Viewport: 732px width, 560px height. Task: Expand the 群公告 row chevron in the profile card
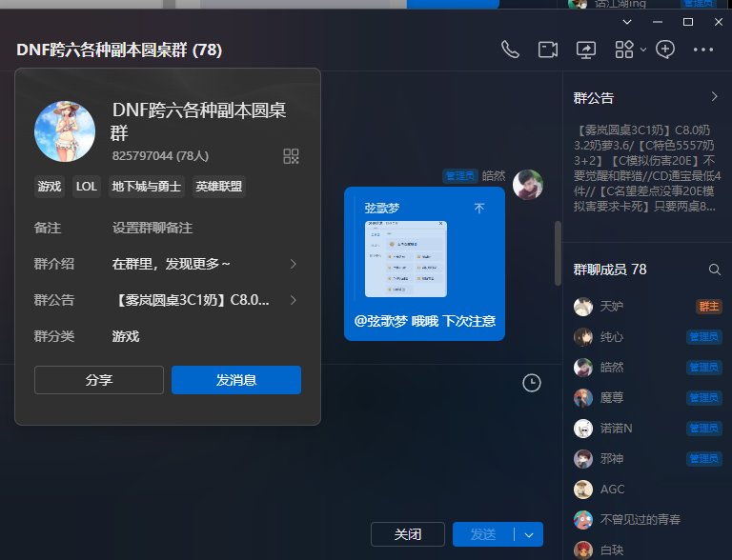pyautogui.click(x=294, y=300)
